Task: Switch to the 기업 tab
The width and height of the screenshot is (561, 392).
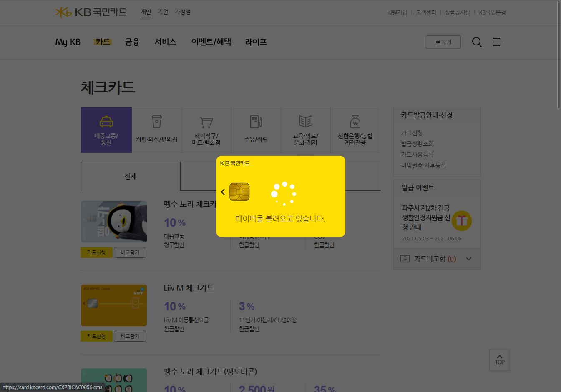Action: 163,12
